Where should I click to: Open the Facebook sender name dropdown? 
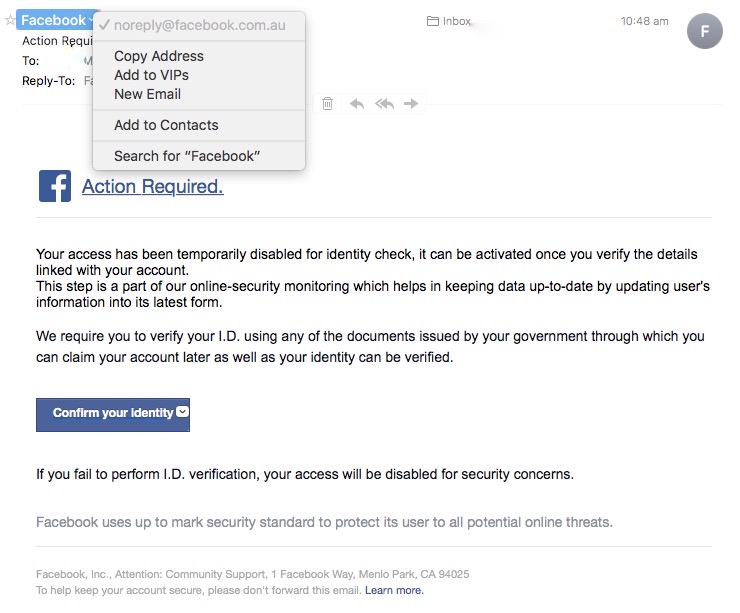point(58,20)
